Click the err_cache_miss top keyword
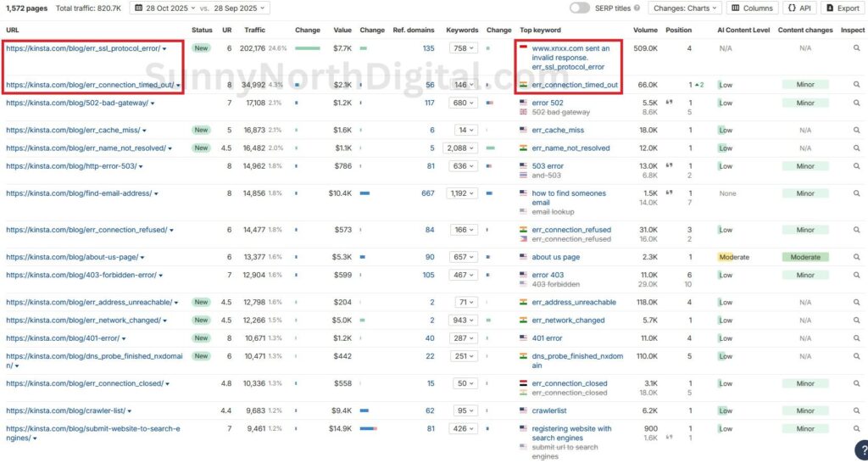868x463 pixels. (558, 130)
